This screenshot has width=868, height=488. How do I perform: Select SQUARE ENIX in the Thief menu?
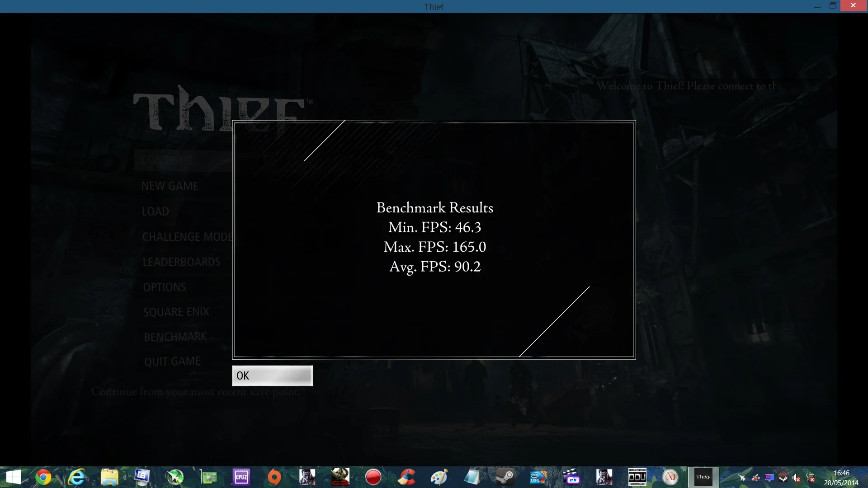[x=176, y=312]
